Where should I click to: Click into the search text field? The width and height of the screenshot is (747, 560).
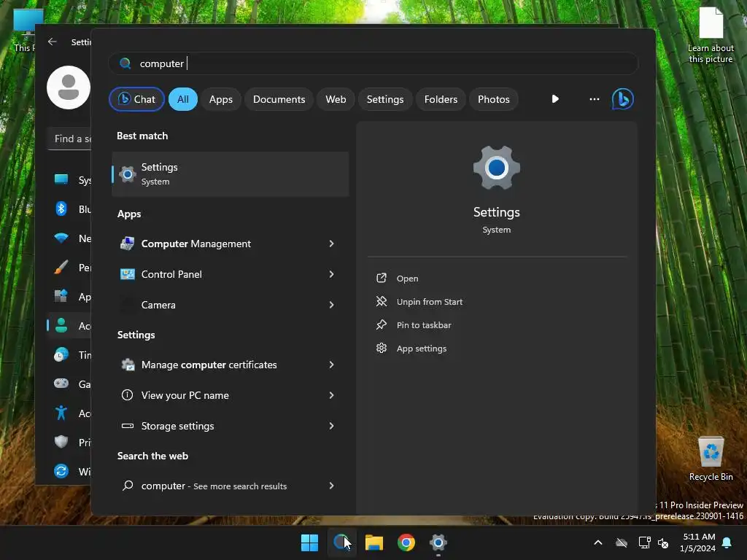[374, 63]
